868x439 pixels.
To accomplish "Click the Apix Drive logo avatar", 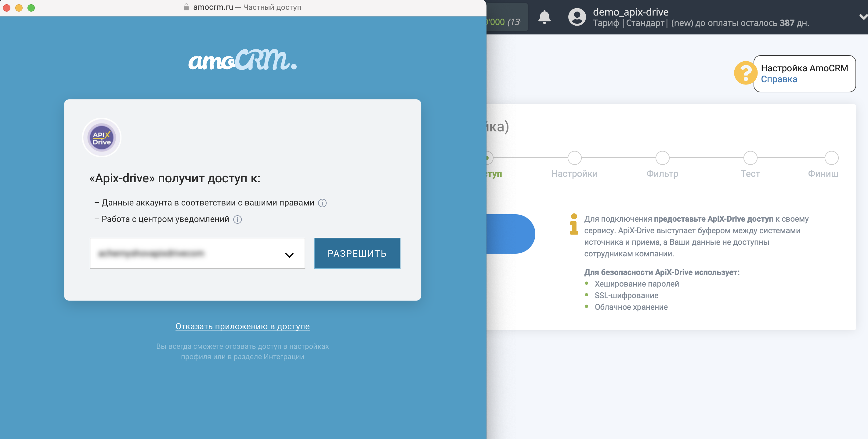I will pos(102,137).
